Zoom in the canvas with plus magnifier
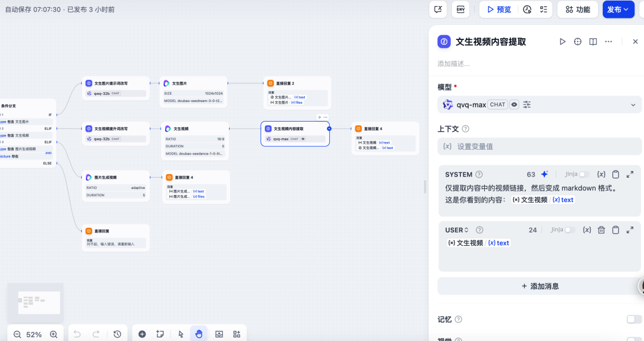This screenshot has width=644, height=341. (x=54, y=334)
